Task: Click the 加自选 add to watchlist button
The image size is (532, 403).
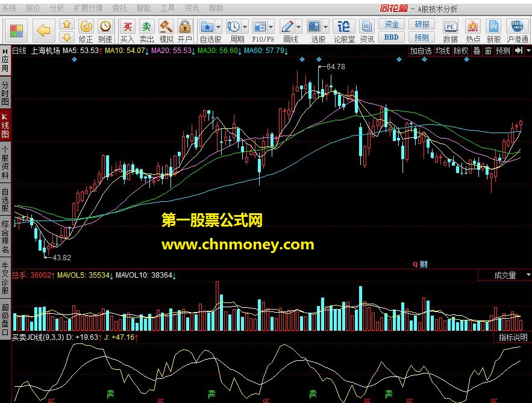Action: pos(421,51)
